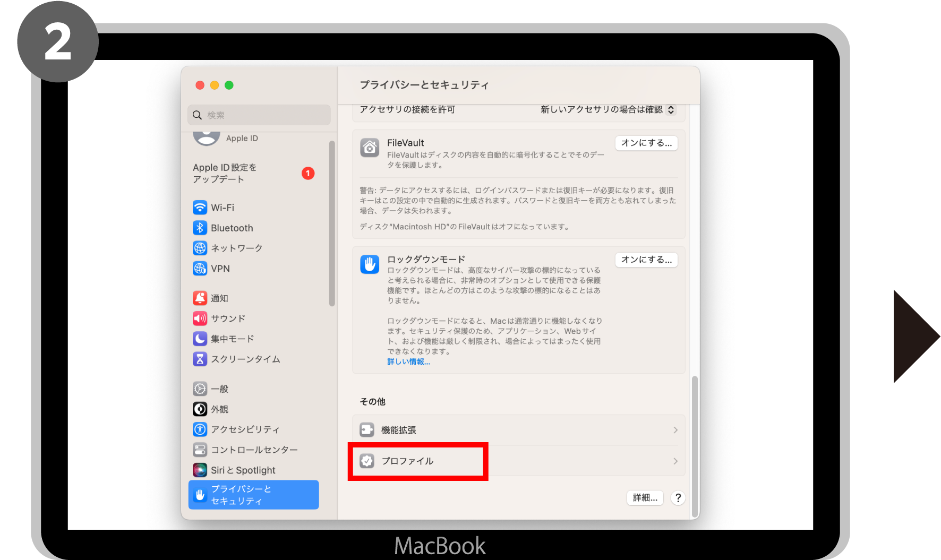
Task: Select the VPN globe icon
Action: pos(200,269)
